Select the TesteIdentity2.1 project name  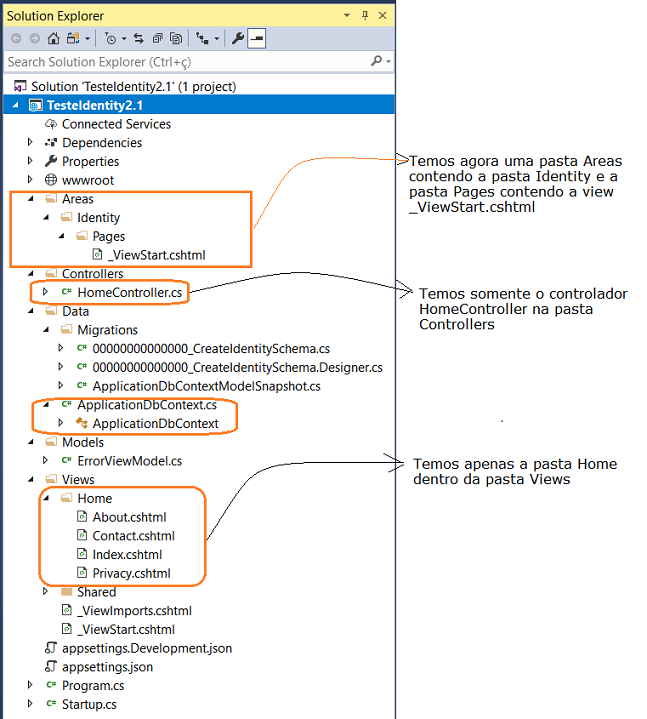coord(95,105)
